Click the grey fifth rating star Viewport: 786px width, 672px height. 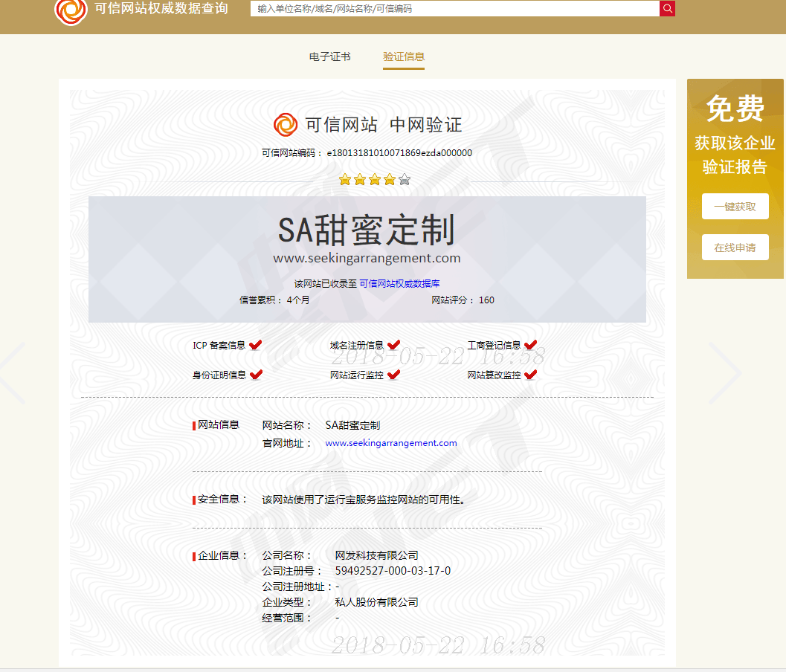tap(405, 179)
